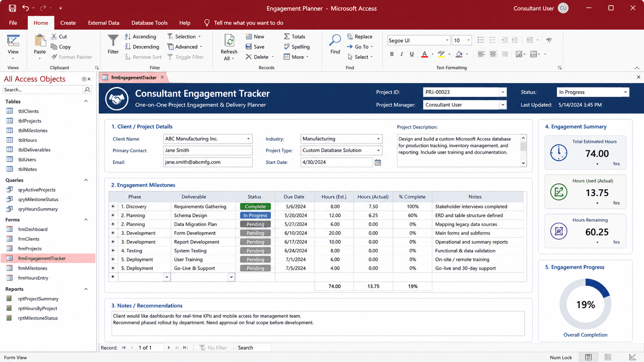
Task: Create a New record
Action: [x=255, y=37]
